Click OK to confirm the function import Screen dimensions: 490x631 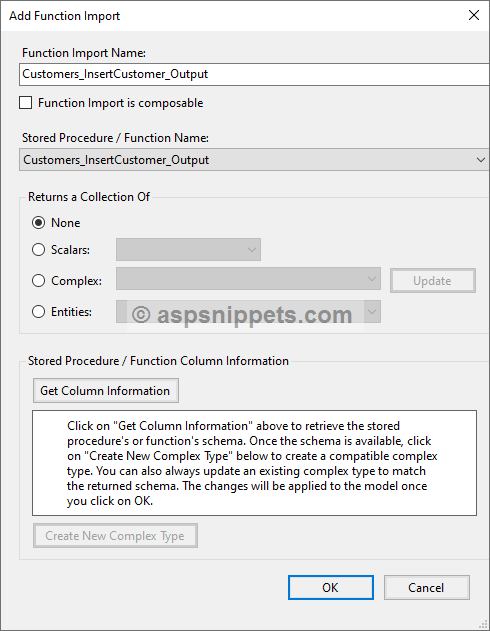pos(331,588)
